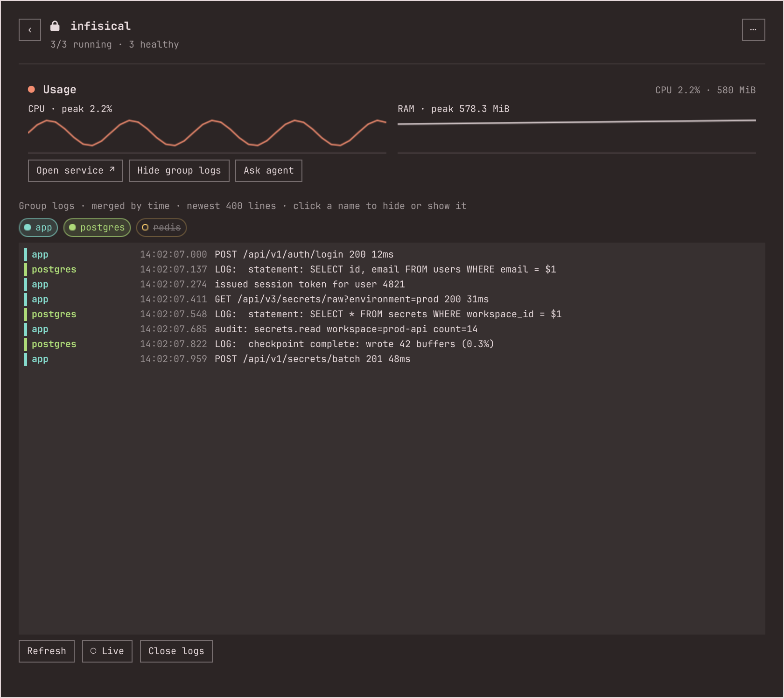This screenshot has height=698, width=784.
Task: Select 'checkpoint complete: wrote 42 buffers' line
Action: pos(392,344)
